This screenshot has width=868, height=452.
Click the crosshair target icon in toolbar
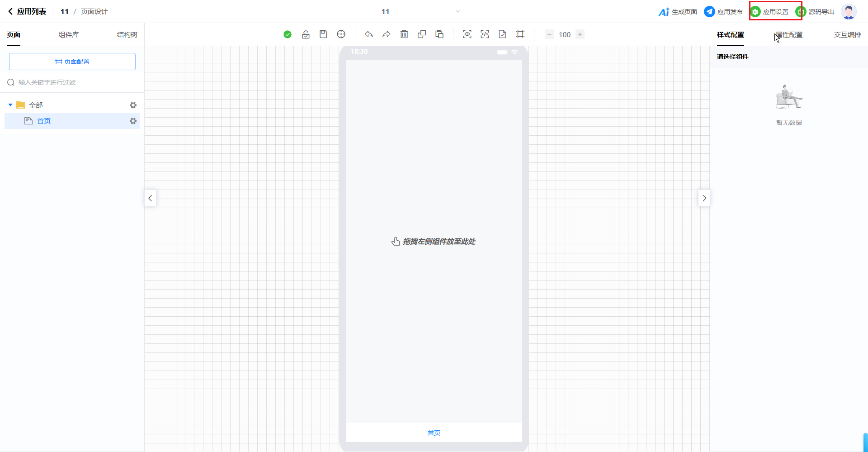[x=341, y=34]
